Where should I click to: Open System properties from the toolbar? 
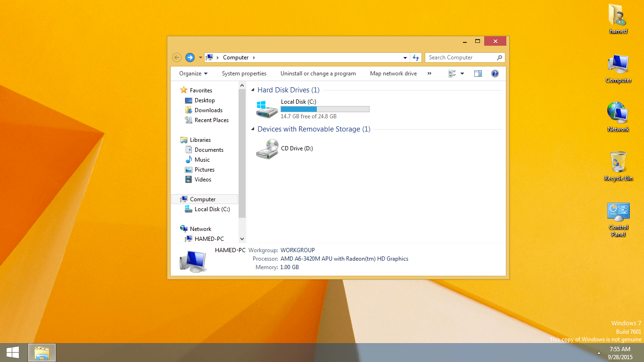coord(244,74)
